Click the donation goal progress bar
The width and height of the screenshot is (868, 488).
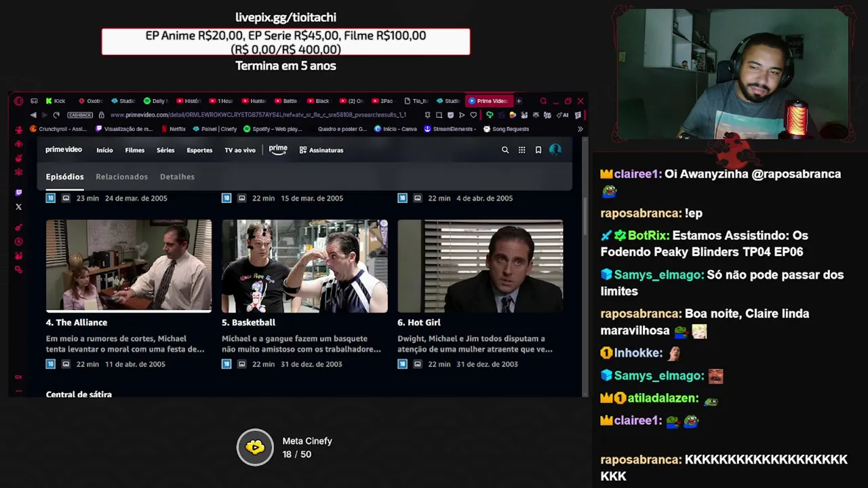click(x=285, y=42)
